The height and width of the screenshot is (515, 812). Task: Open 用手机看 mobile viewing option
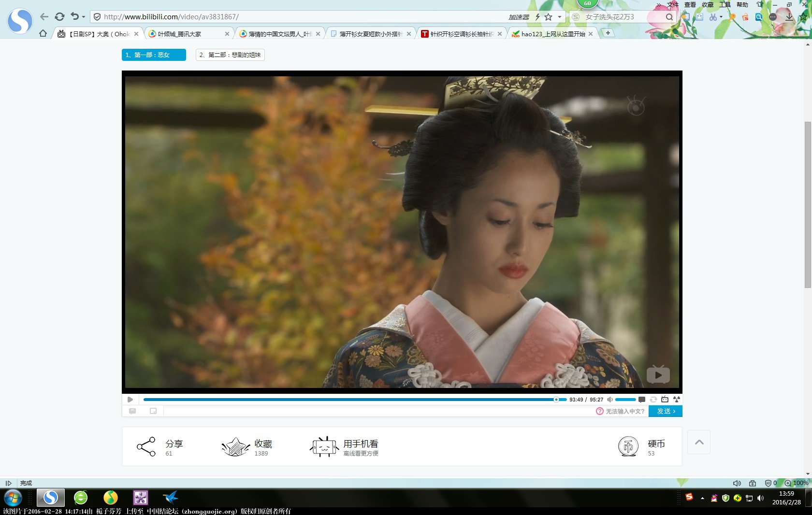(x=344, y=446)
